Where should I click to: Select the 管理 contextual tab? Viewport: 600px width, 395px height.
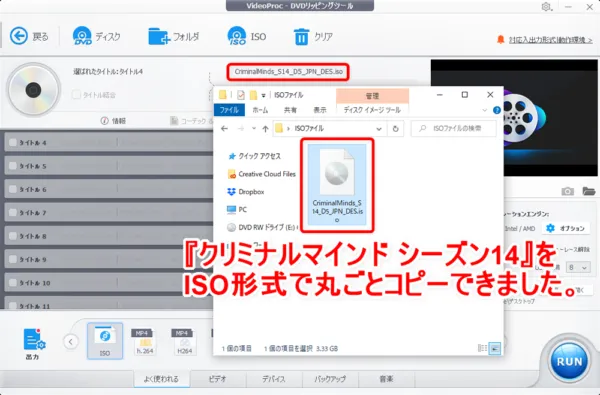372,96
